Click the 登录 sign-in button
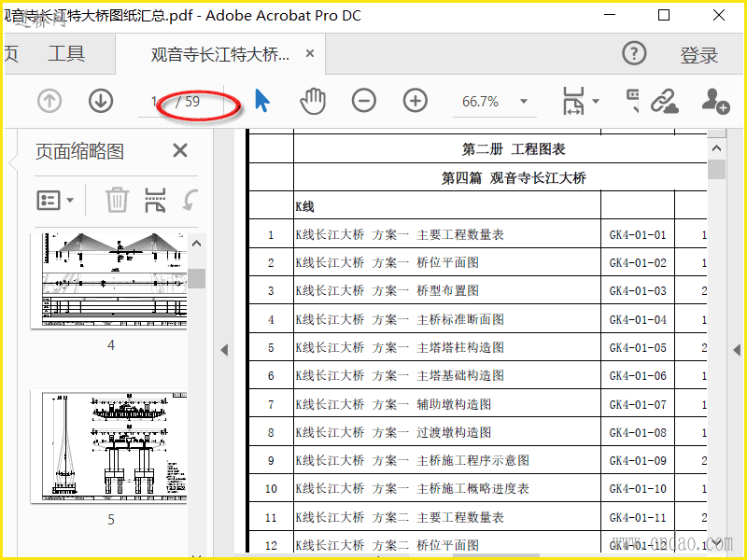 tap(698, 55)
